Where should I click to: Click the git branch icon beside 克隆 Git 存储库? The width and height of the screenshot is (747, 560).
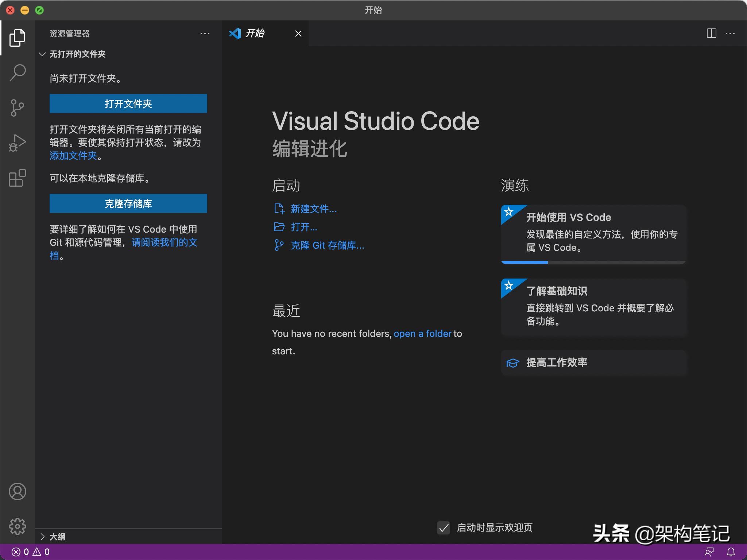pos(279,245)
